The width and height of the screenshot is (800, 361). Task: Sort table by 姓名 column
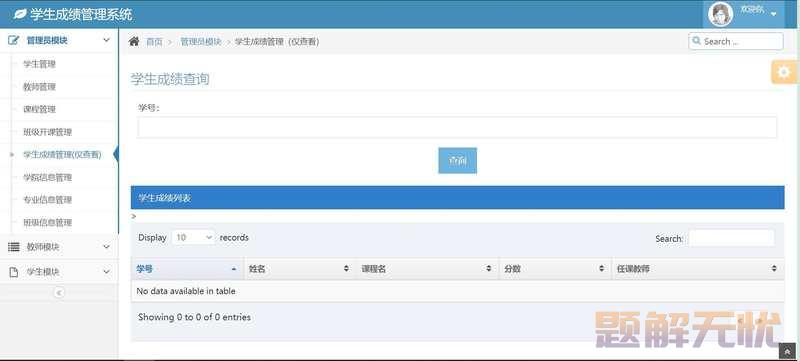300,269
